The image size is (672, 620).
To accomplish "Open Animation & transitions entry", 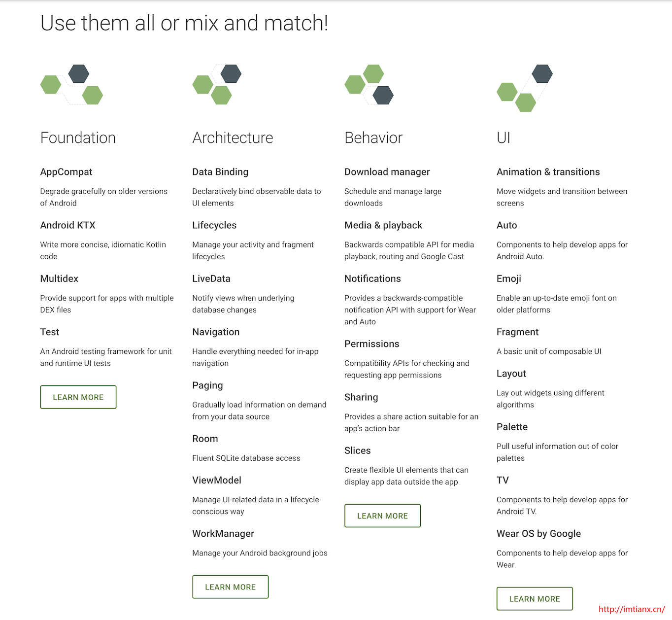I will (x=548, y=172).
